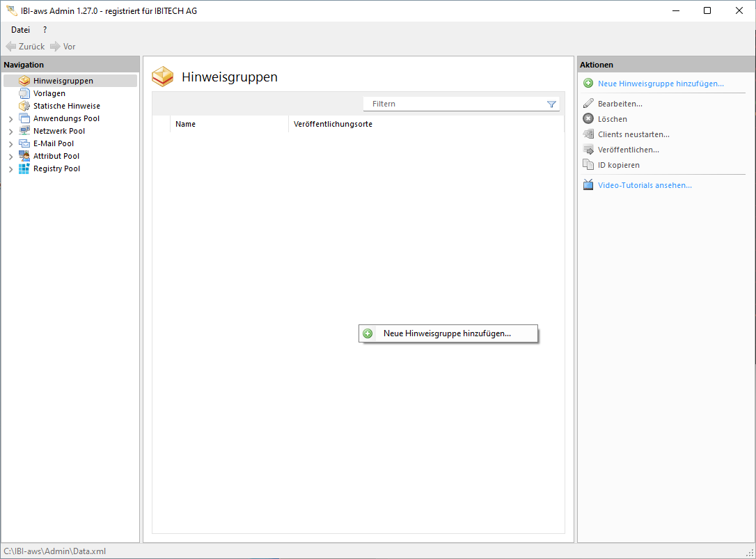Select Attribut Pool in navigation tree
756x559 pixels.
pyautogui.click(x=56, y=156)
